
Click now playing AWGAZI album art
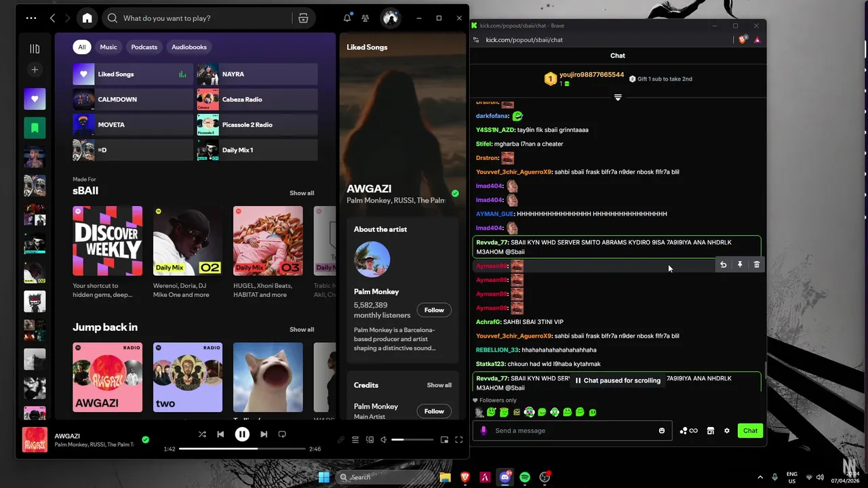(35, 439)
